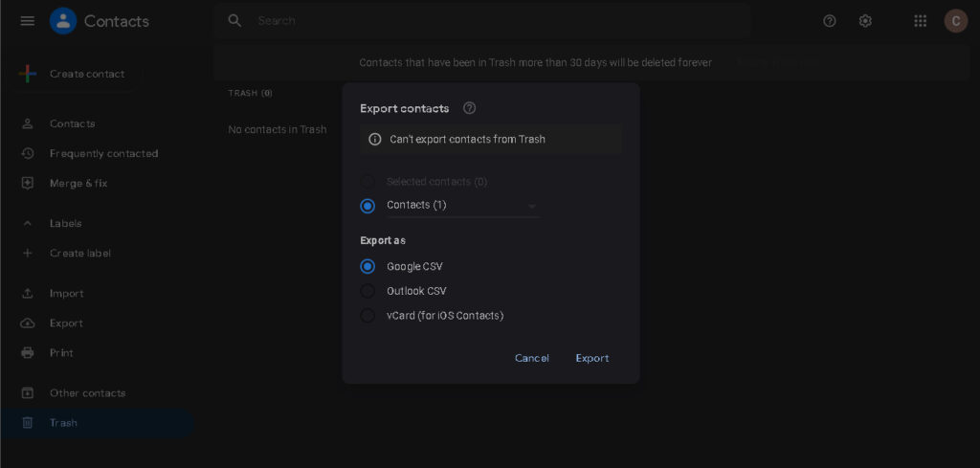Click the "Export as" label

[383, 240]
